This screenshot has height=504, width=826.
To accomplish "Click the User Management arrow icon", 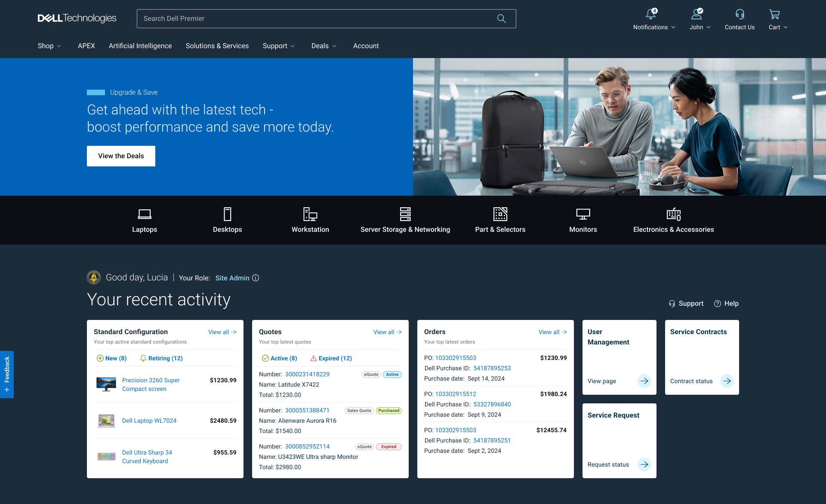I will click(x=644, y=381).
